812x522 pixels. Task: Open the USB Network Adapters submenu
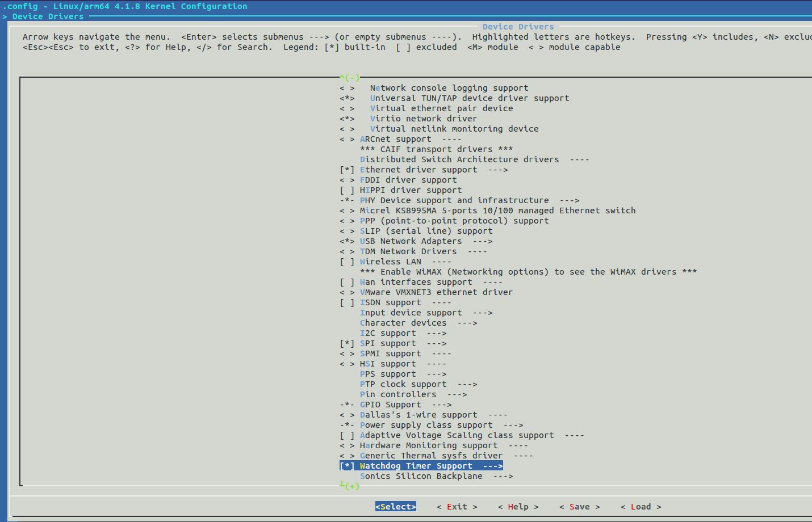(x=411, y=241)
